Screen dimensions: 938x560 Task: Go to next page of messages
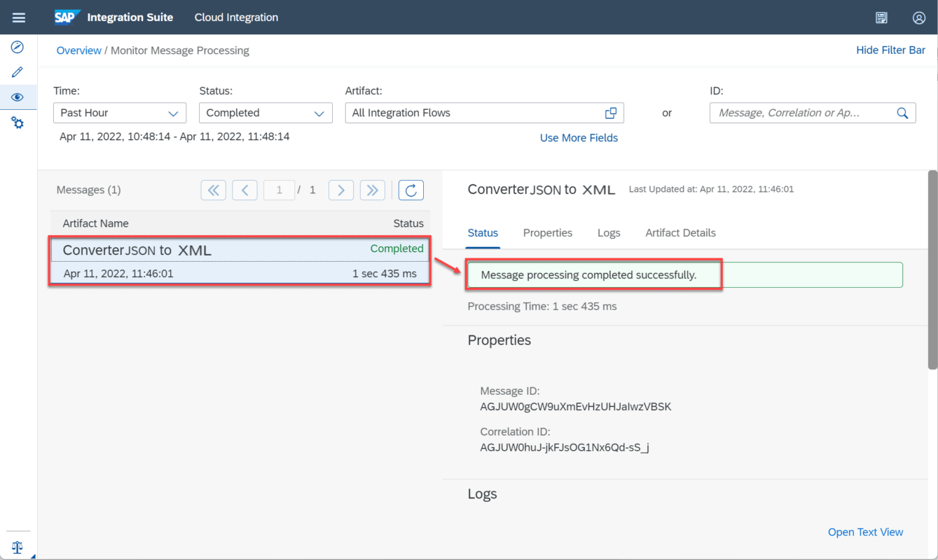point(341,190)
